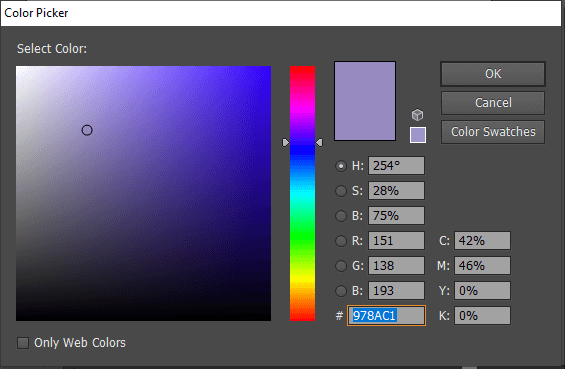Click the web-safe color swatch below the cube
Image resolution: width=565 pixels, height=369 pixels.
[418, 135]
